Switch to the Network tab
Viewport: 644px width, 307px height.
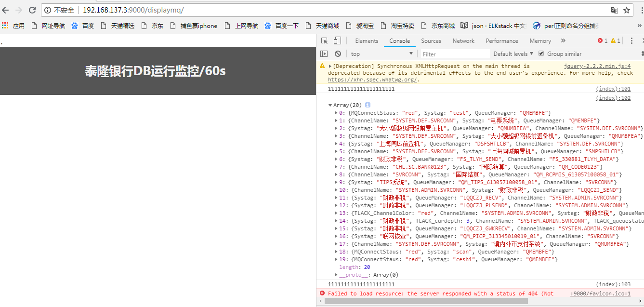pos(463,41)
